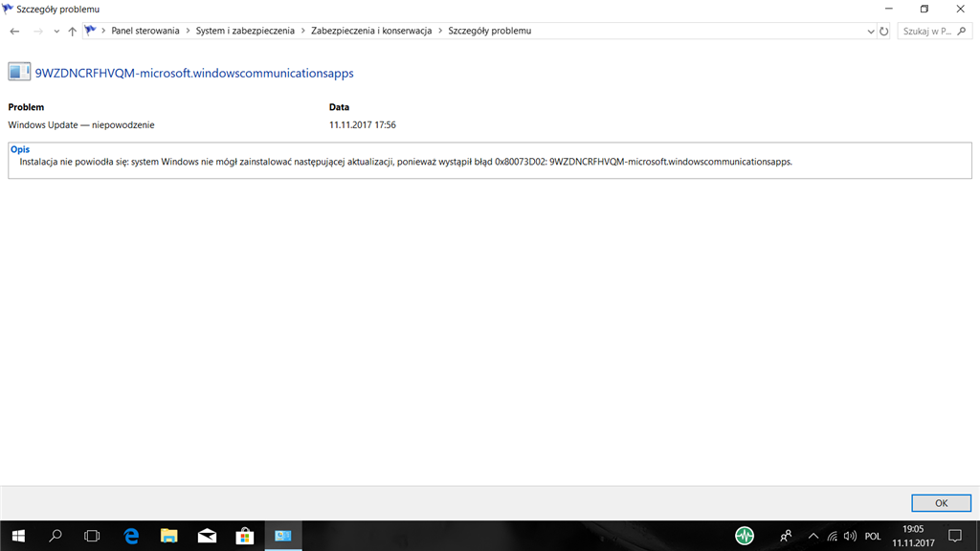Image resolution: width=980 pixels, height=551 pixels.
Task: Expand chevron after System i zabezpieczenia
Action: (x=303, y=31)
